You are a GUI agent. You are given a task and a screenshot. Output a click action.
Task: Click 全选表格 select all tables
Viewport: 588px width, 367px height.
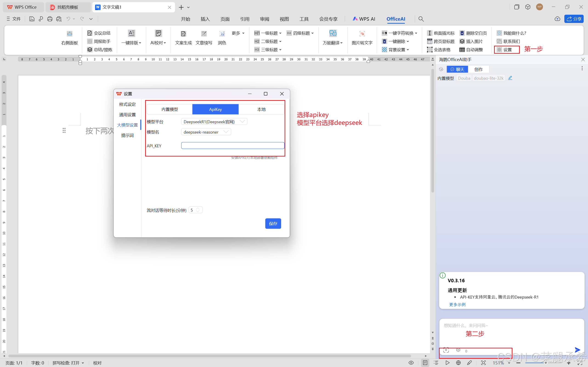(439, 50)
